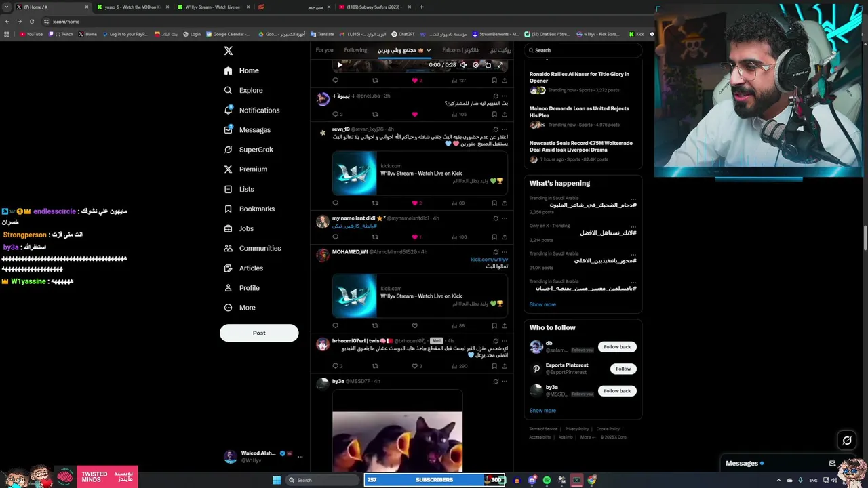Toggle video fullscreen
This screenshot has height=488, width=868.
[500, 65]
